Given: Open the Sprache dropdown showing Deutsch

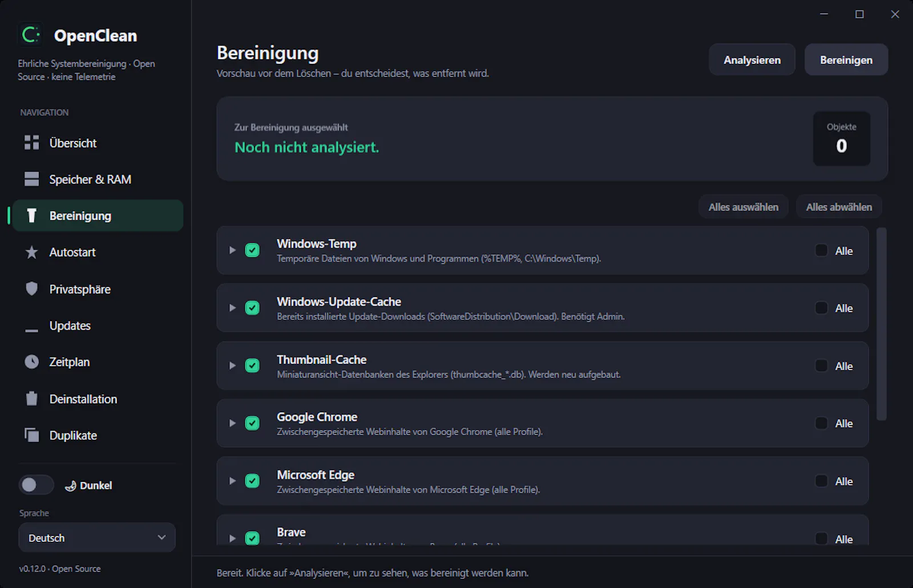Looking at the screenshot, I should tap(97, 538).
